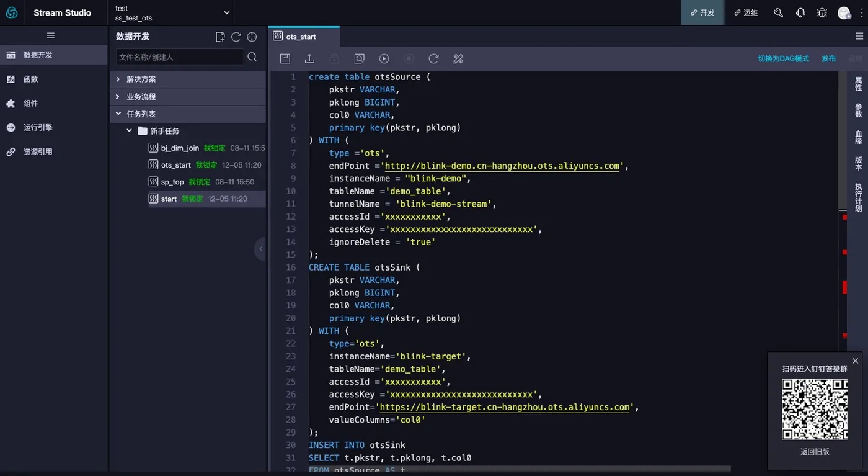The height and width of the screenshot is (476, 868).
Task: Collapse the file panel with the side handle
Action: 260,249
